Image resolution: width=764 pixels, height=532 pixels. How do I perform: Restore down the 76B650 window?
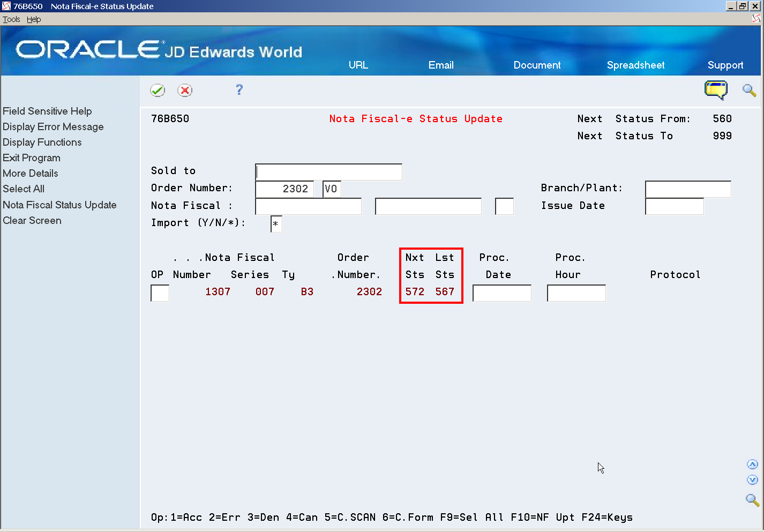point(743,6)
